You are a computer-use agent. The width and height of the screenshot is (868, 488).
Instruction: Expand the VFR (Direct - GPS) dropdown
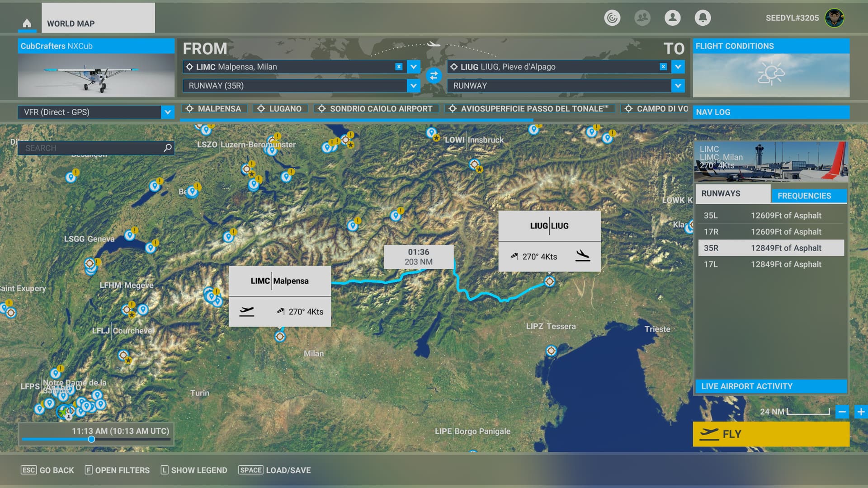coord(168,112)
